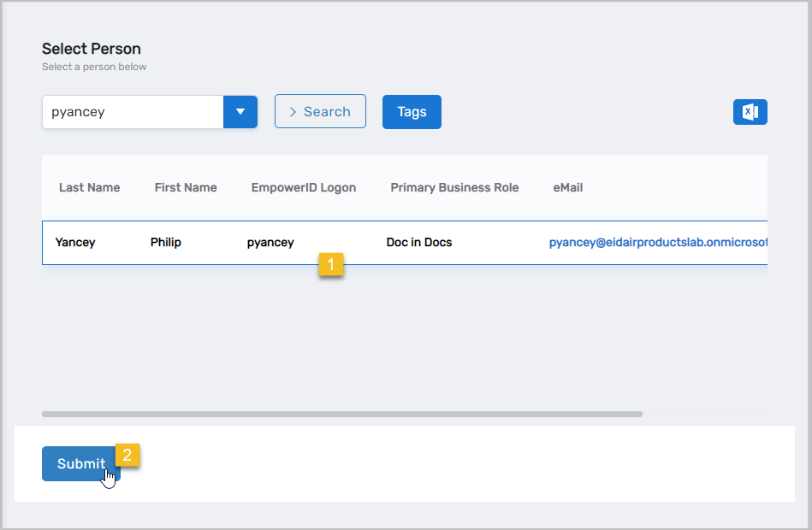Export results with the Excel icon

[750, 112]
